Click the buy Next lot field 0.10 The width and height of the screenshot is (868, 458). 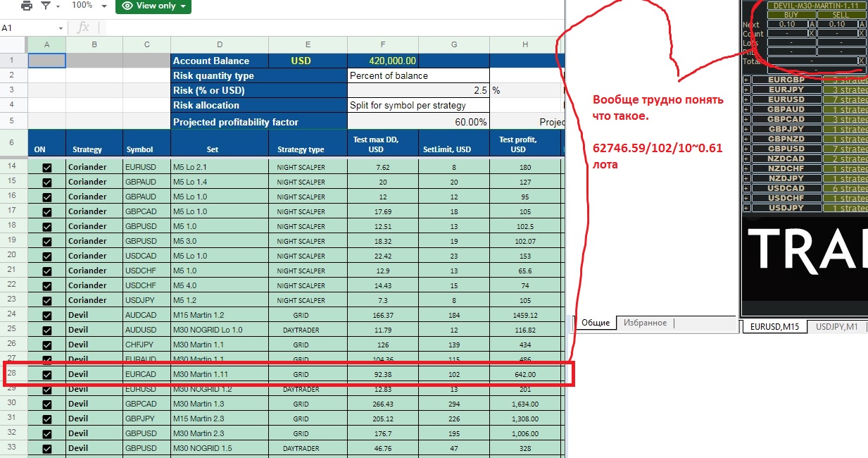point(787,24)
